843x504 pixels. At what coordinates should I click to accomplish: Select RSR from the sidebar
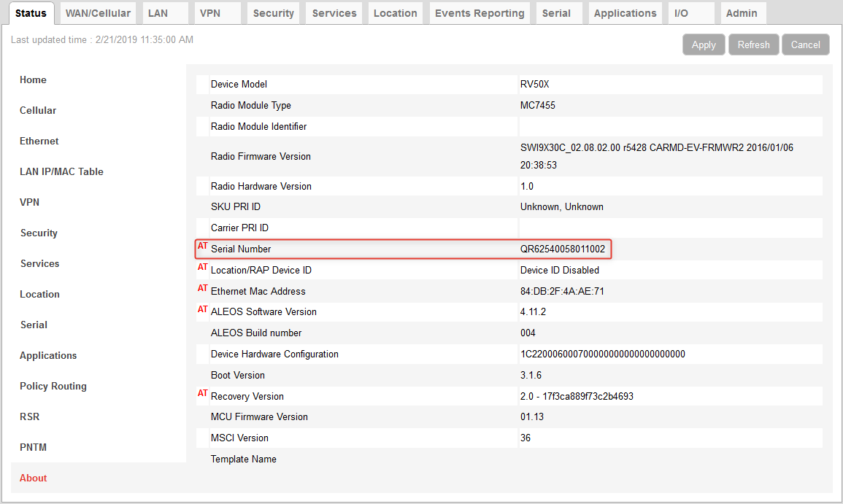coord(30,416)
